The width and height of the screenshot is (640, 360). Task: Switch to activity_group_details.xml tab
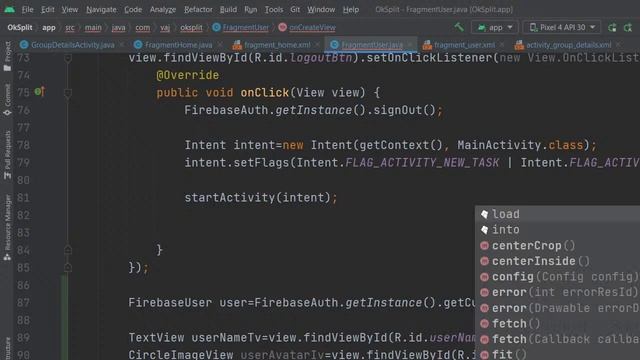(569, 45)
